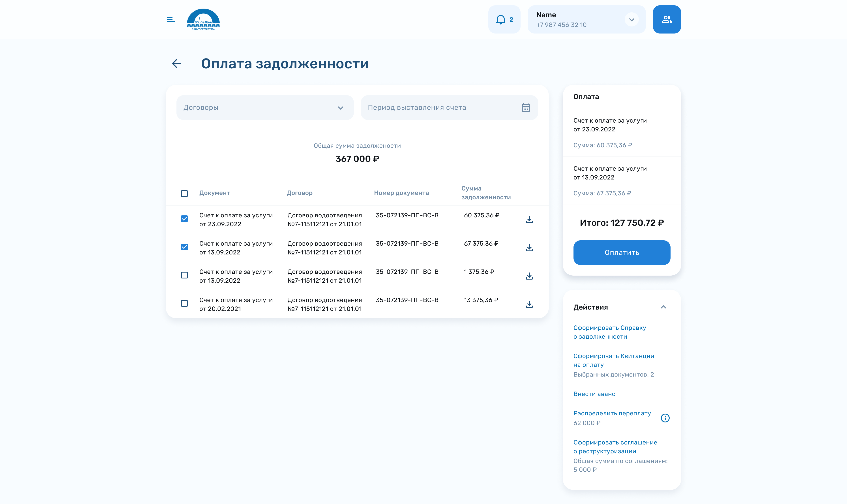The image size is (847, 504).
Task: Check the invoice dated 20.02.2021
Action: [184, 303]
